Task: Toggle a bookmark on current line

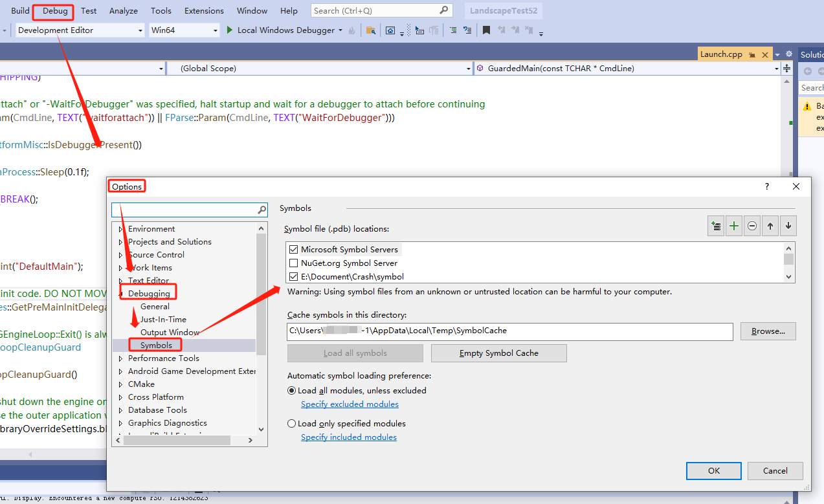Action: 486,30
